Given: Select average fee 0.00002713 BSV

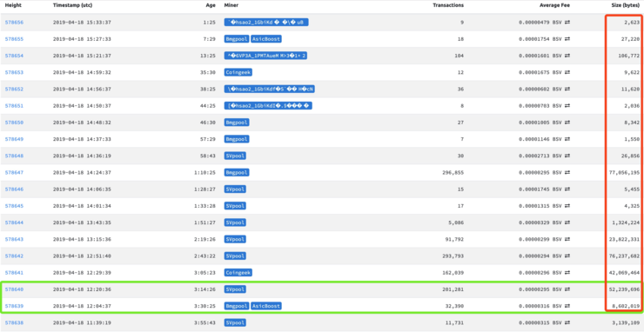Looking at the screenshot, I should (540, 156).
